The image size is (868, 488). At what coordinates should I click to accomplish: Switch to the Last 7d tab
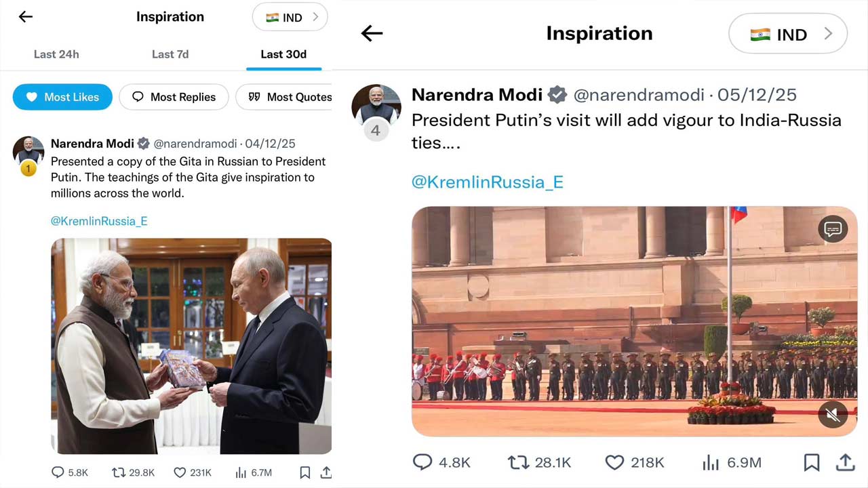tap(170, 54)
